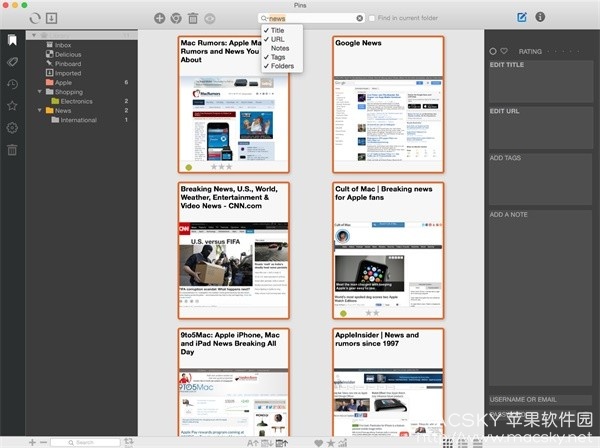Click the edit compose icon
This screenshot has height=448, width=600.
522,17
